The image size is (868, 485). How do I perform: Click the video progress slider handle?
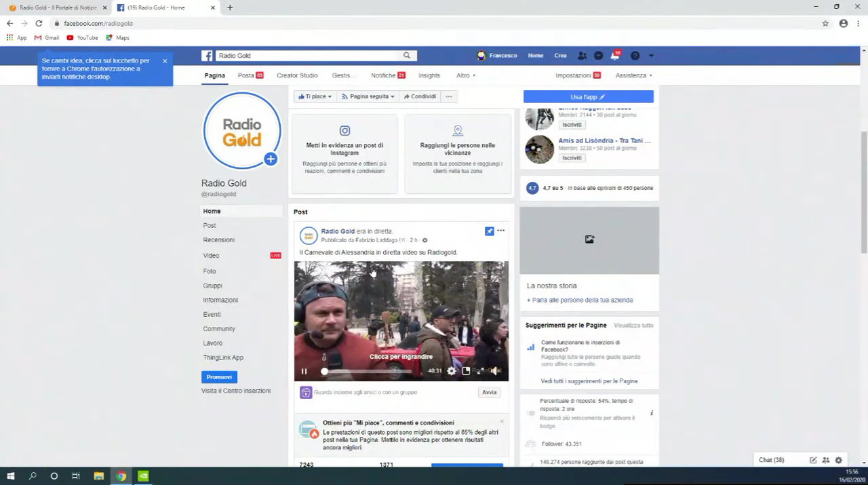324,371
